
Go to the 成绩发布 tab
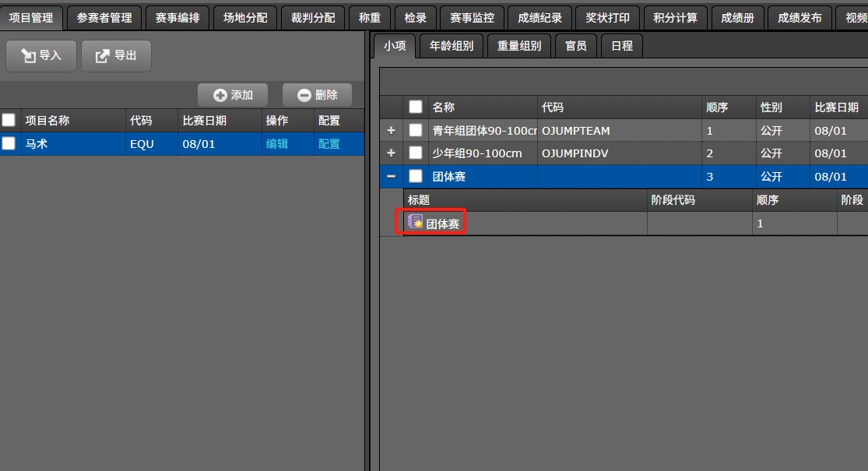click(799, 17)
